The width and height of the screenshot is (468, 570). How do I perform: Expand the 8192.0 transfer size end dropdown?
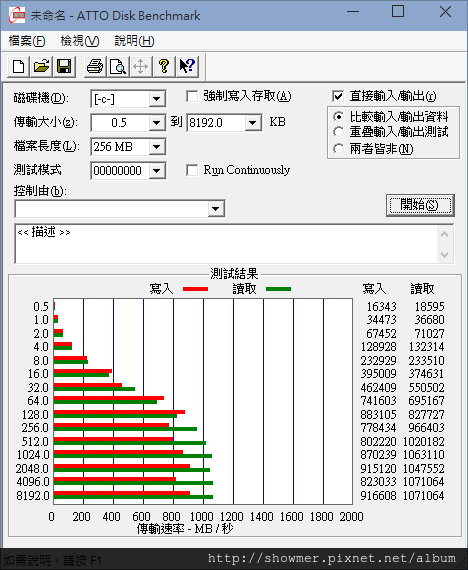252,123
